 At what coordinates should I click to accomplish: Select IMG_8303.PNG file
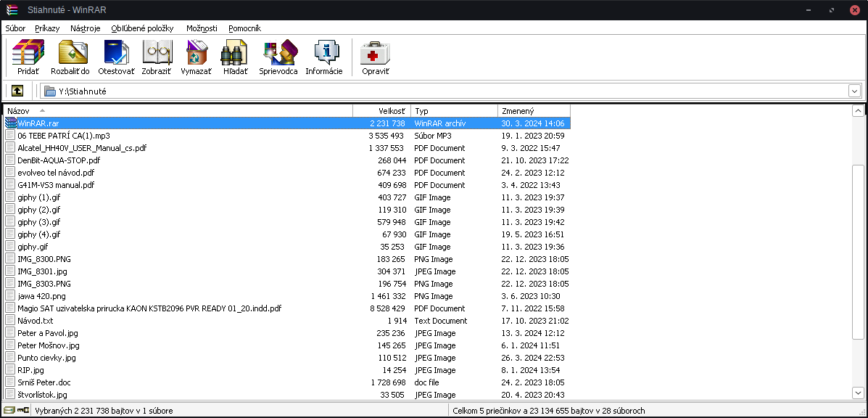[44, 284]
